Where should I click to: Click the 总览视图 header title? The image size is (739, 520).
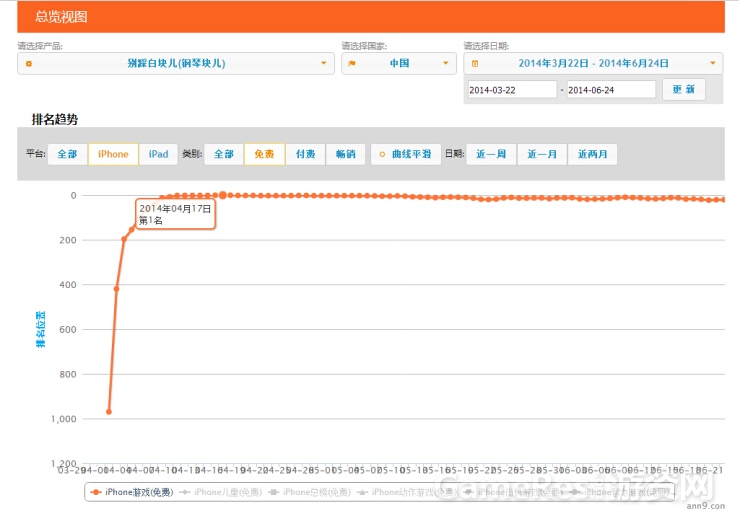(61, 17)
